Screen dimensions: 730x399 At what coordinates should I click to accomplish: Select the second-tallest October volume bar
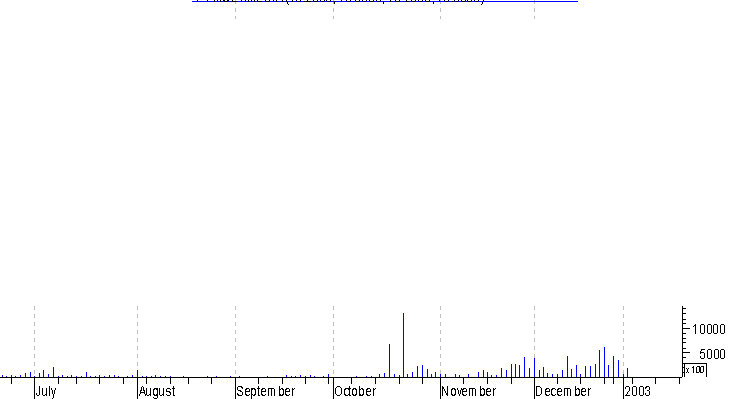[x=390, y=360]
